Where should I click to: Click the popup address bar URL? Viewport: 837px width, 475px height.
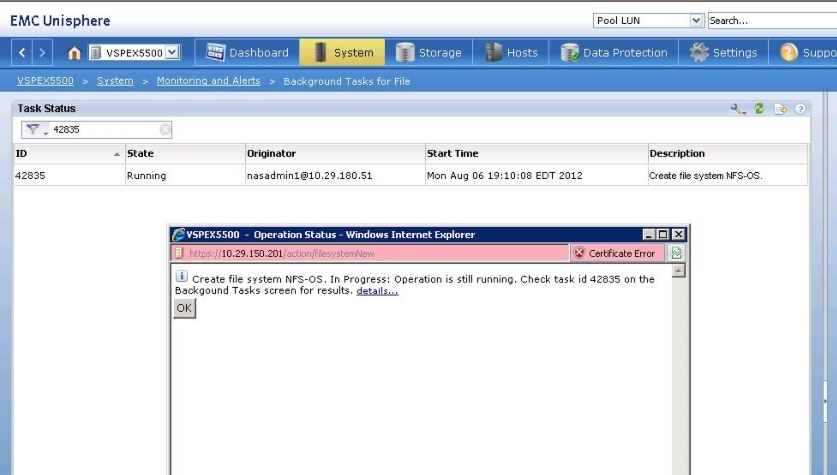281,254
